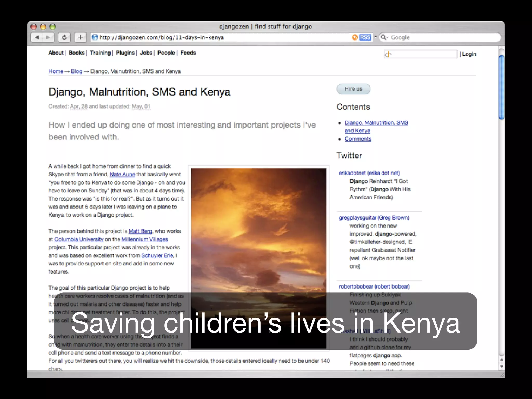Click the Blog breadcrumb link
The width and height of the screenshot is (532, 399).
(77, 71)
